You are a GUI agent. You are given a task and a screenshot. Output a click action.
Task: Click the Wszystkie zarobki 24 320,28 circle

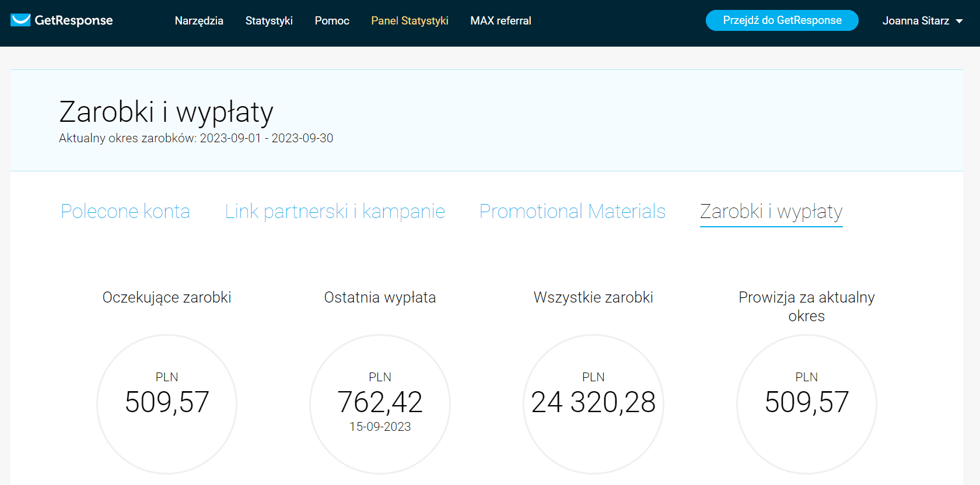click(x=593, y=404)
